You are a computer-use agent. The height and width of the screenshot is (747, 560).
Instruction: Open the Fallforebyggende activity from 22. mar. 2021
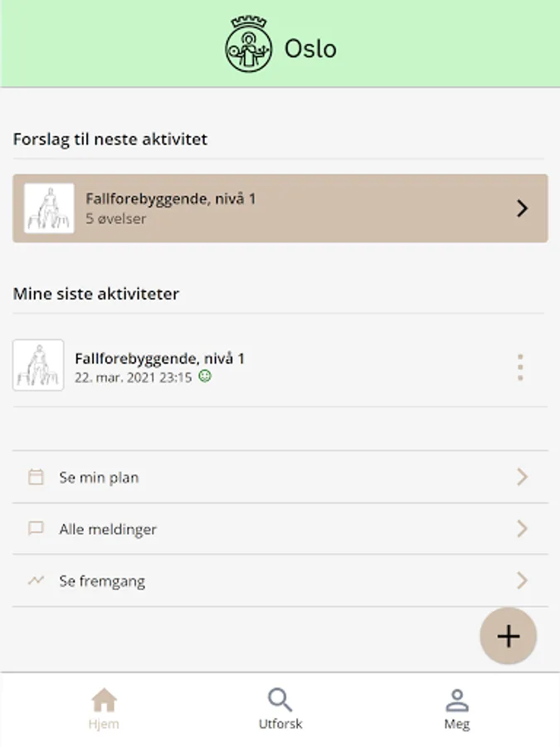coord(159,359)
